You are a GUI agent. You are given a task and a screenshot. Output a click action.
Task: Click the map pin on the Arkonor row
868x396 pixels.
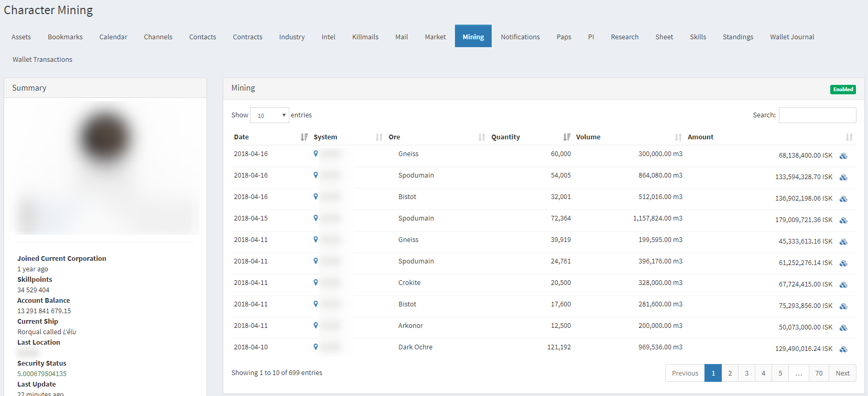[x=316, y=325]
